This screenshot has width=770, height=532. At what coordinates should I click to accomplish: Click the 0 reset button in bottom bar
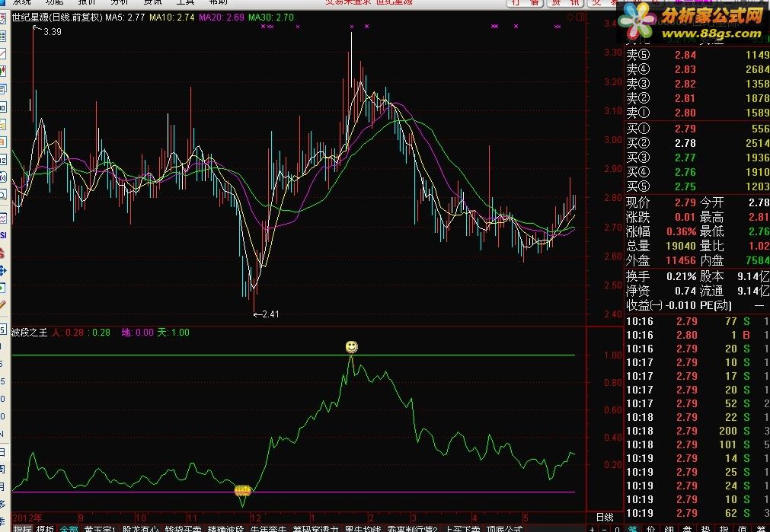click(x=617, y=529)
